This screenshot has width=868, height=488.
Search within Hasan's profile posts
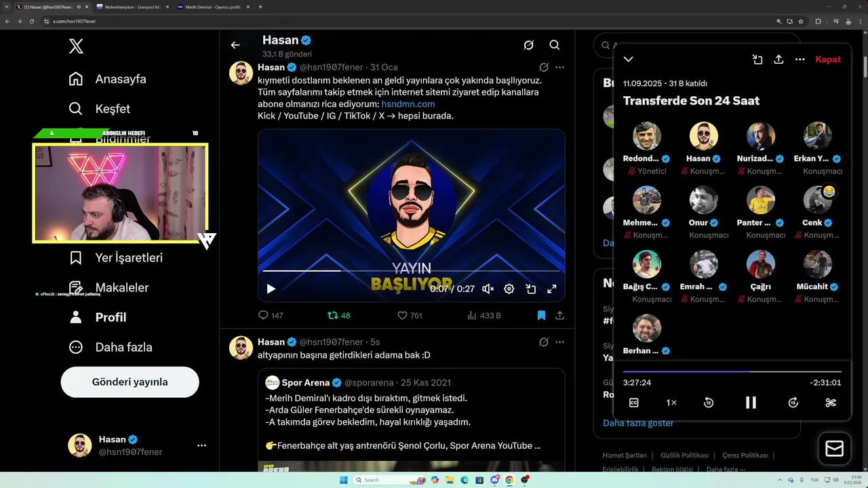pyautogui.click(x=554, y=45)
